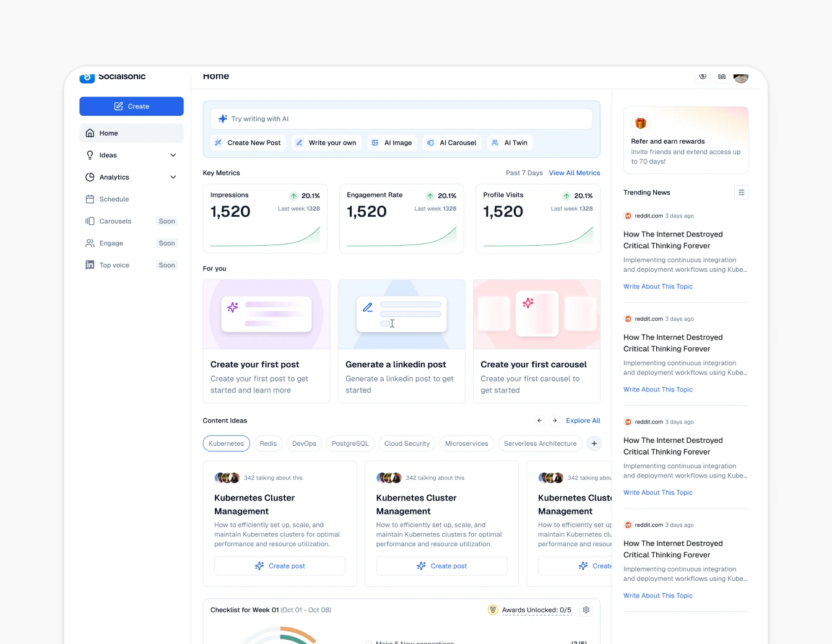Open the Home menu item
Image resolution: width=832 pixels, height=644 pixels.
[x=109, y=133]
